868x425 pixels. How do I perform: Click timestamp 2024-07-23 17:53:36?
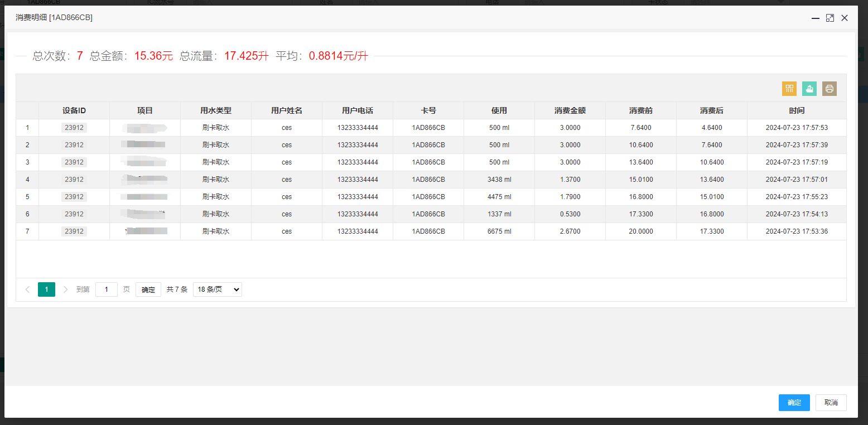(797, 231)
